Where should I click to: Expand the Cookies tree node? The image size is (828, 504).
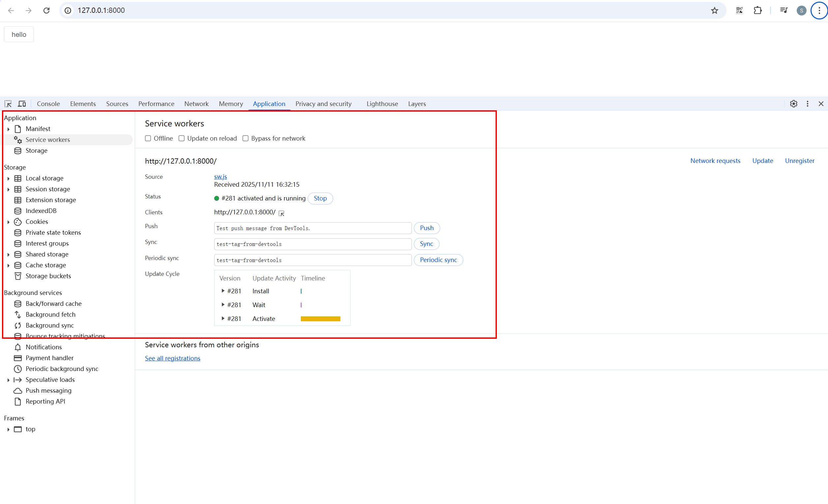click(x=8, y=222)
